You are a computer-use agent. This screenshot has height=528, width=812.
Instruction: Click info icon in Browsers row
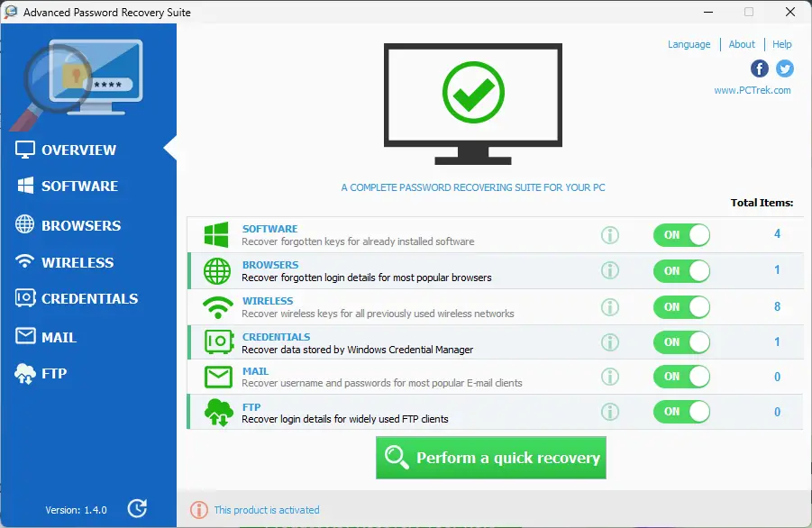pyautogui.click(x=610, y=270)
